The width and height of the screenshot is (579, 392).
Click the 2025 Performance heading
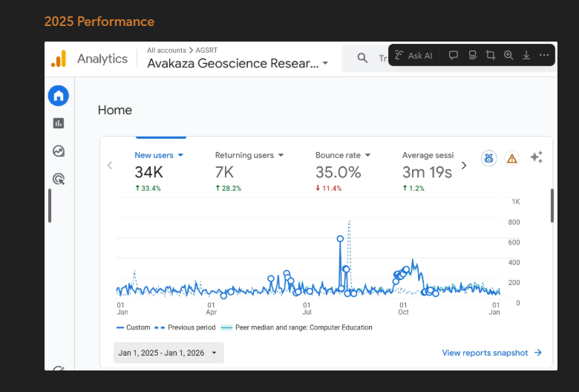99,22
